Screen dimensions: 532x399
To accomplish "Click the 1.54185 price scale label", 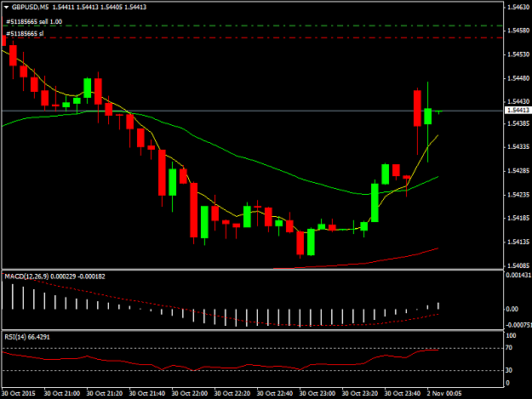I will coord(518,218).
